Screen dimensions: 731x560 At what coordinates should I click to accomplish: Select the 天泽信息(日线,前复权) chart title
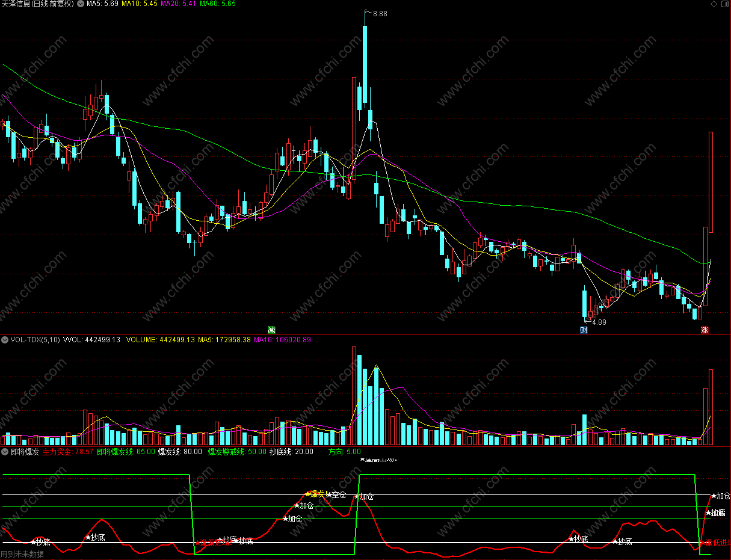click(38, 4)
